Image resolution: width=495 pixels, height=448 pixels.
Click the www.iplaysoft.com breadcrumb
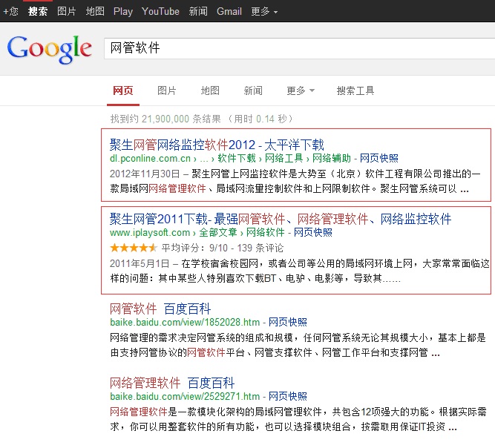click(x=150, y=232)
